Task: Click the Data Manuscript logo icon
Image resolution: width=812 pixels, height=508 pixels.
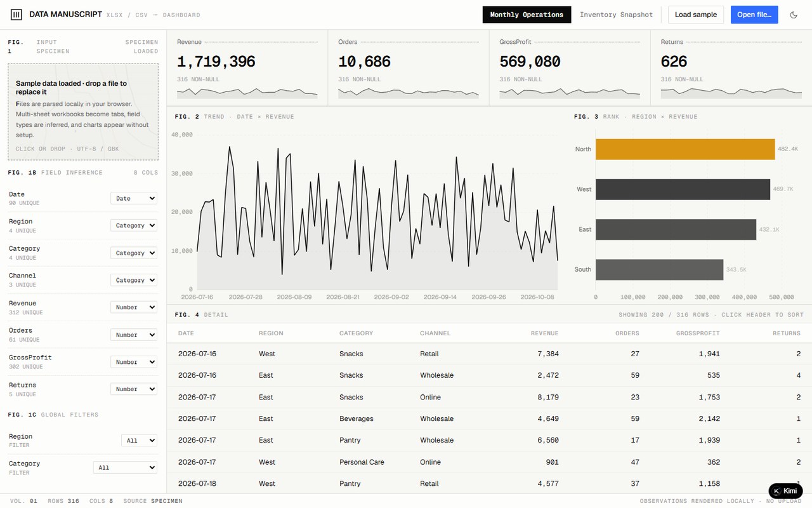Action: (x=16, y=15)
